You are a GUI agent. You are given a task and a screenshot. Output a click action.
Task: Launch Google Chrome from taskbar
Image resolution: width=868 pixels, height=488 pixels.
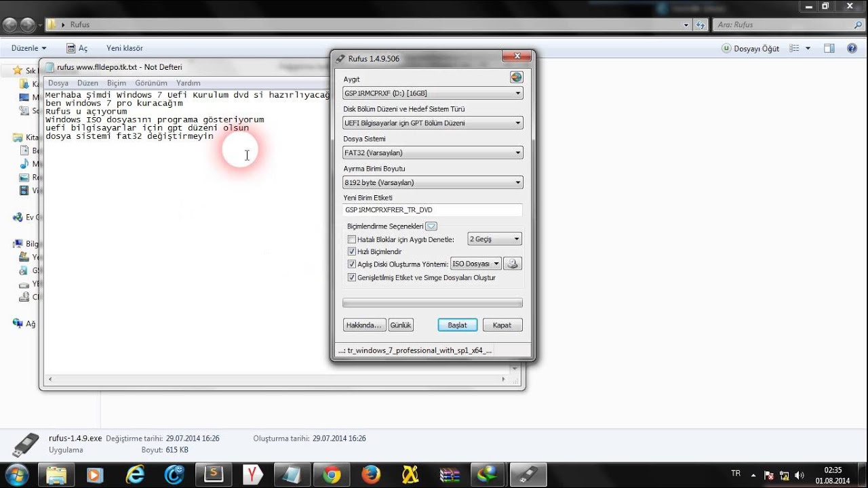(x=331, y=474)
